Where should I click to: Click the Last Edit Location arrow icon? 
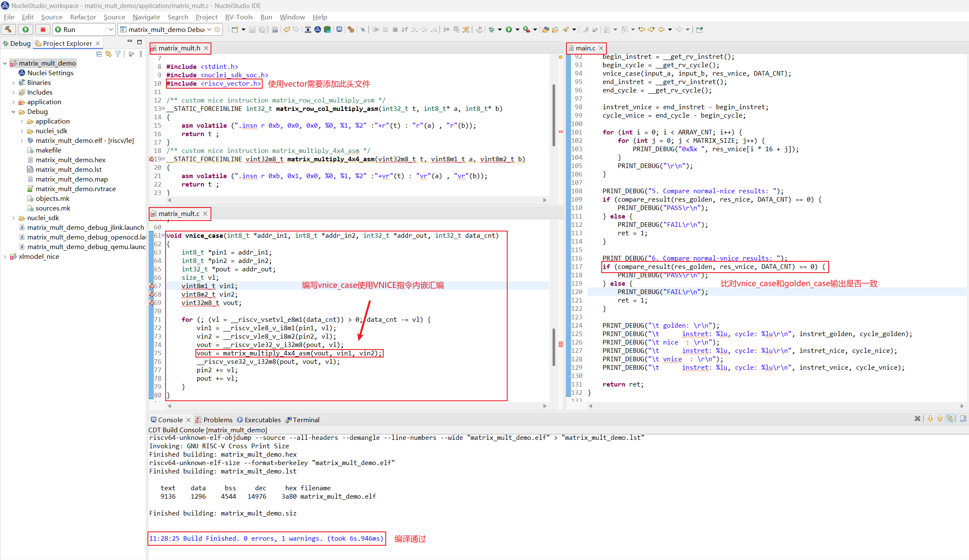point(642,29)
